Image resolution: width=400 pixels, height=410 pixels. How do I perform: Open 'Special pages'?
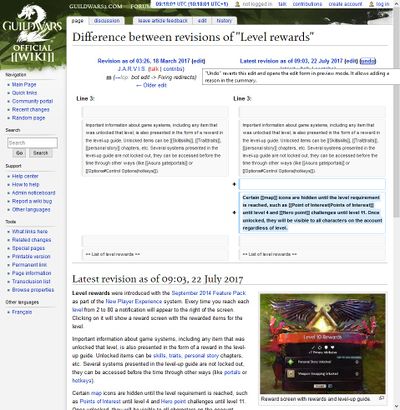(x=28, y=248)
